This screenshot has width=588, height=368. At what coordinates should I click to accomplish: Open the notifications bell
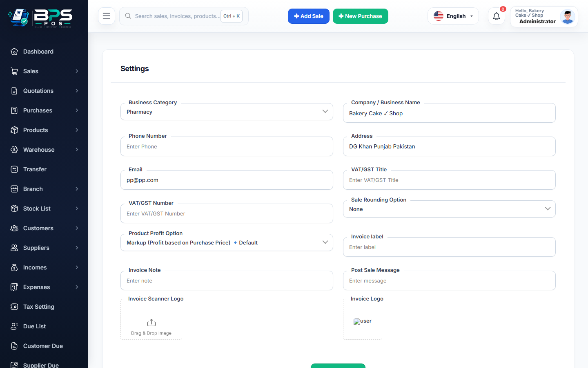(497, 16)
